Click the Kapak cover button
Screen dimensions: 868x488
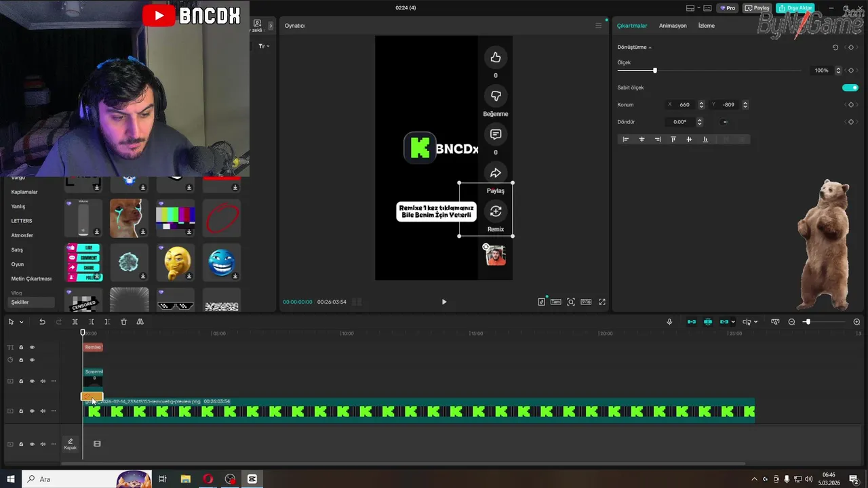(x=71, y=444)
